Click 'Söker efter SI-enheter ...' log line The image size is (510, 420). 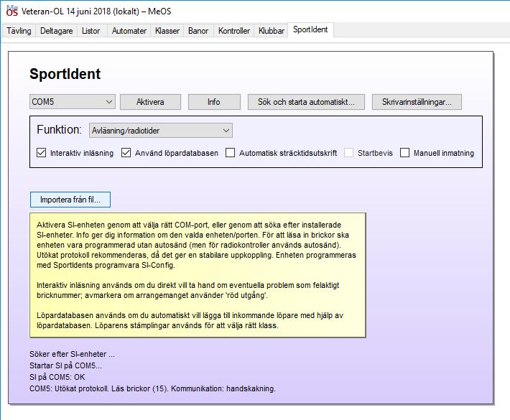(x=73, y=354)
